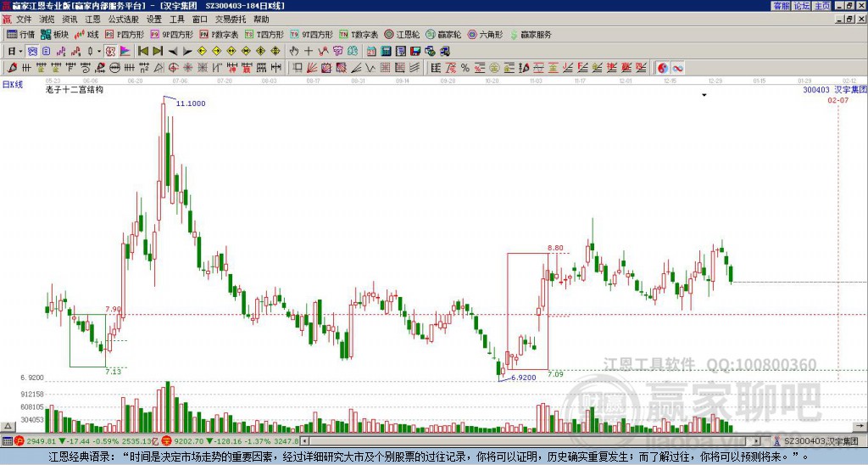The image size is (868, 465).
Task: Open the P四方形 square tool
Action: [x=125, y=34]
